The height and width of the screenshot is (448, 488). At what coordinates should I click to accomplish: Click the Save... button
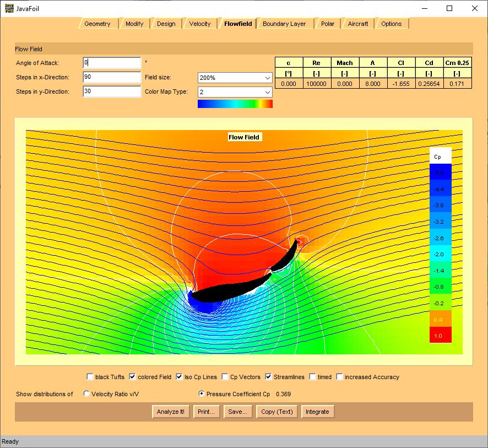(x=238, y=412)
